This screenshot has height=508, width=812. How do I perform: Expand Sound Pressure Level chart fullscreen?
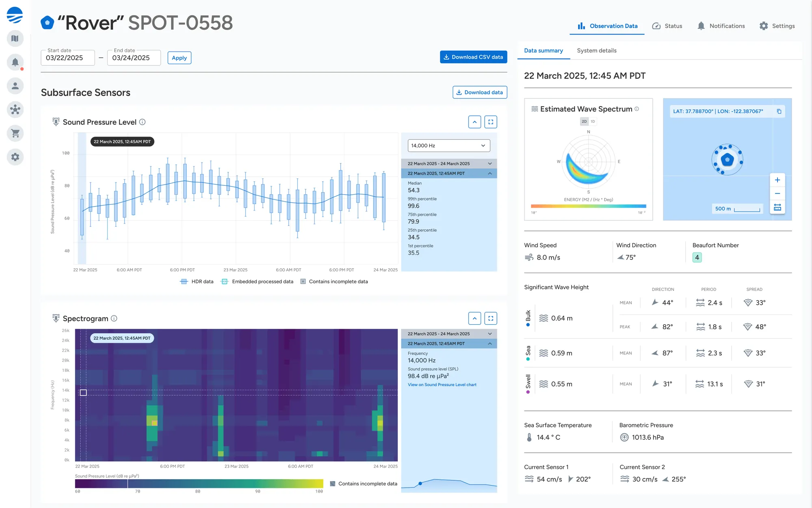490,122
